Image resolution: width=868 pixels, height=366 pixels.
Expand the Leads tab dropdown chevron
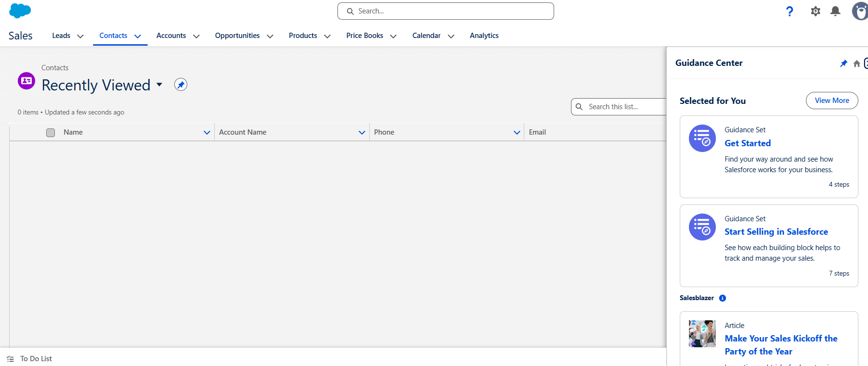[x=80, y=36]
